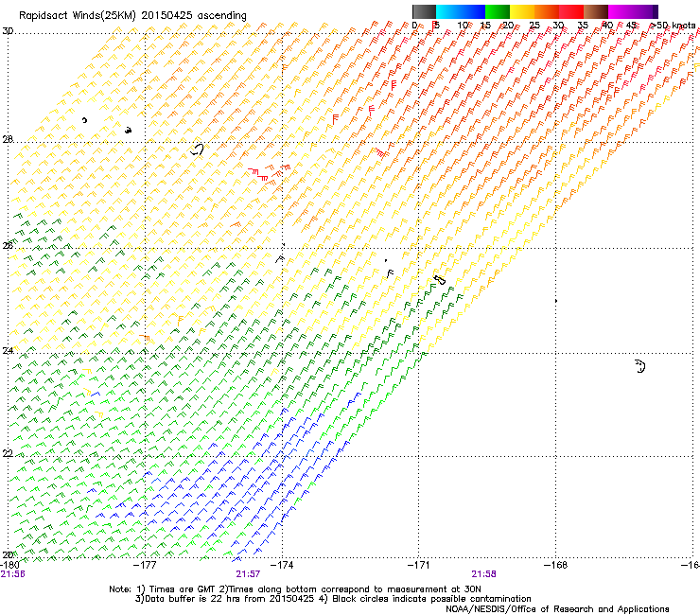Click the purple '21:58' time label
The height and width of the screenshot is (615, 700).
[484, 574]
